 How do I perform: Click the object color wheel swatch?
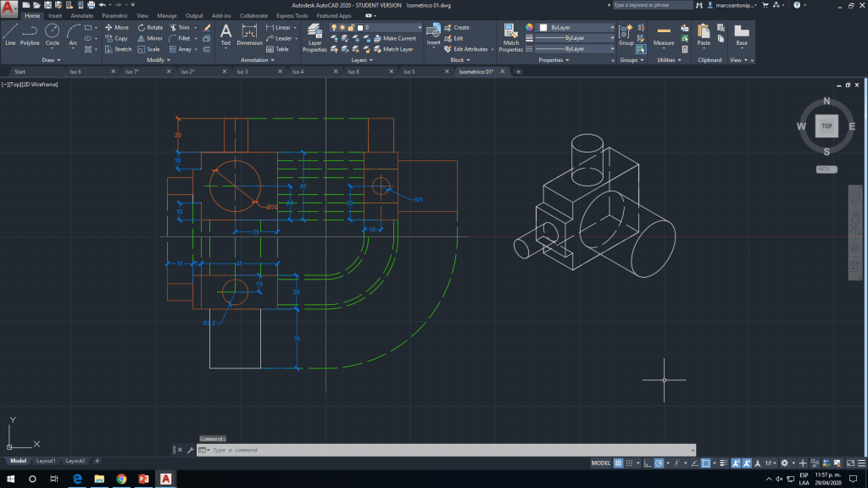point(530,27)
